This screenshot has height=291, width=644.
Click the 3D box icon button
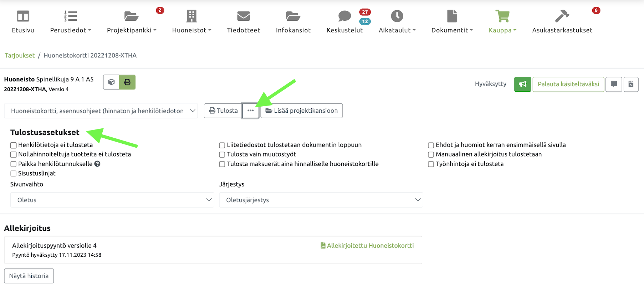coord(111,82)
